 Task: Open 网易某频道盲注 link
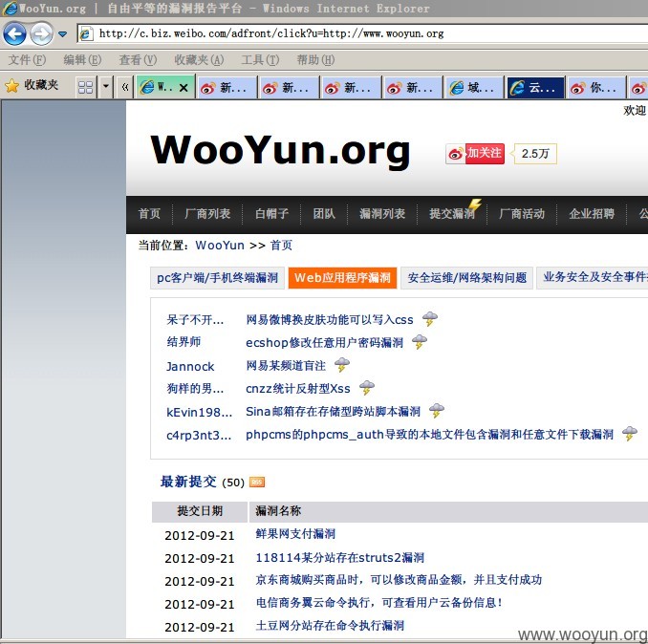[286, 366]
